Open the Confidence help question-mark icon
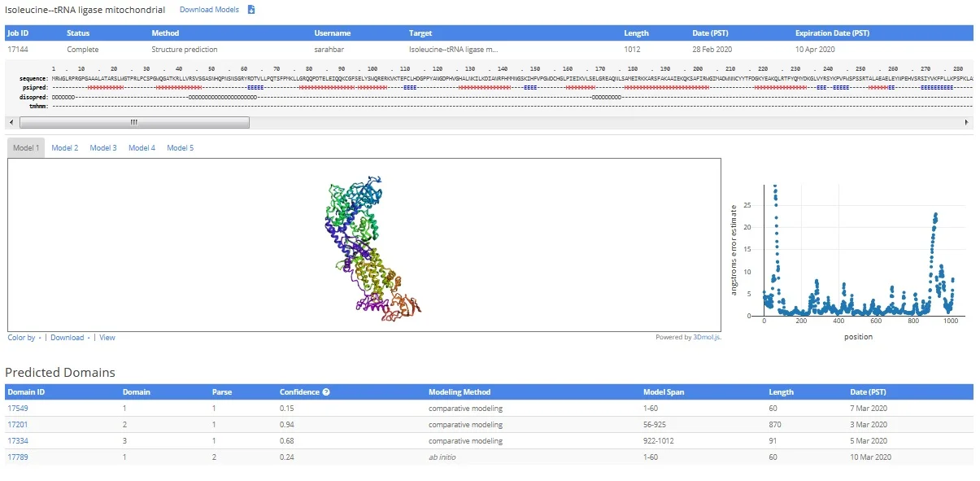 coord(326,391)
